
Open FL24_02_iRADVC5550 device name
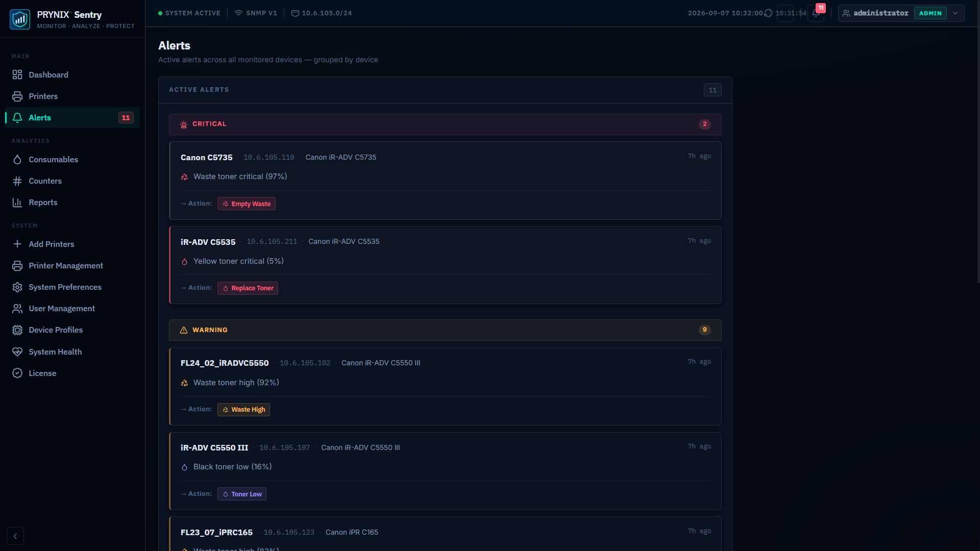(x=225, y=363)
